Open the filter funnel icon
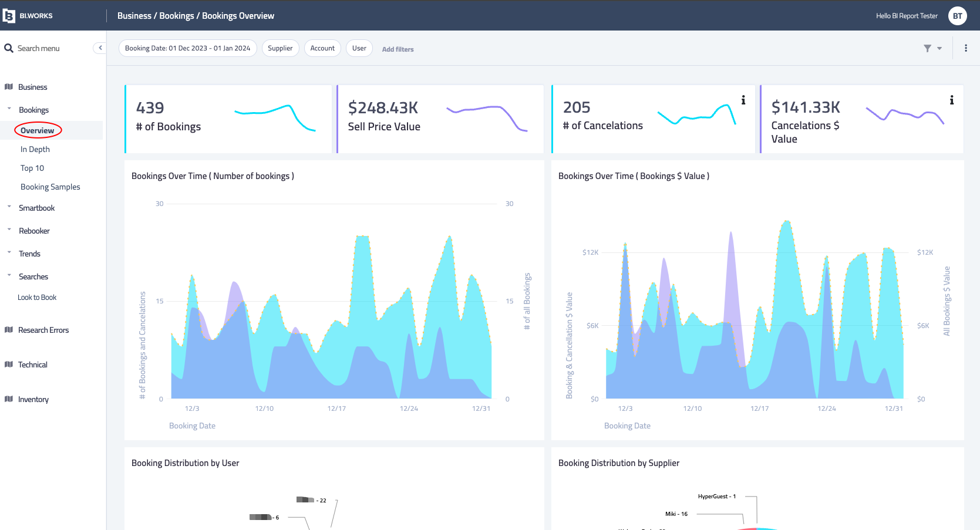980x530 pixels. [x=927, y=48]
